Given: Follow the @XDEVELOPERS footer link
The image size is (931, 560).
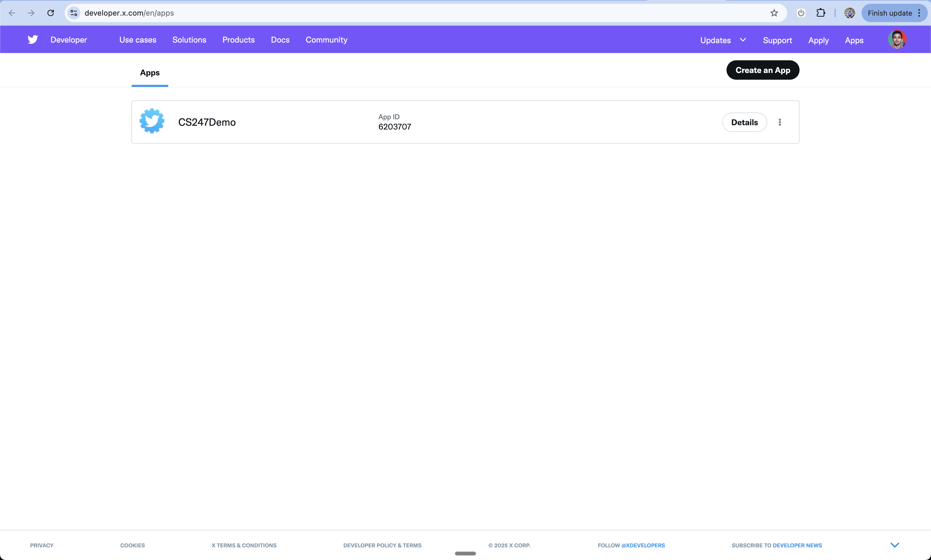Looking at the screenshot, I should [643, 545].
